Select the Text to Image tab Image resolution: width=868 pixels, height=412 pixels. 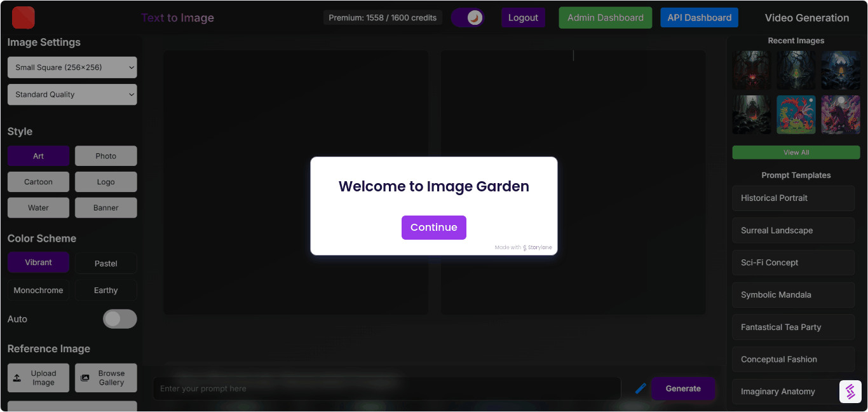click(x=178, y=18)
